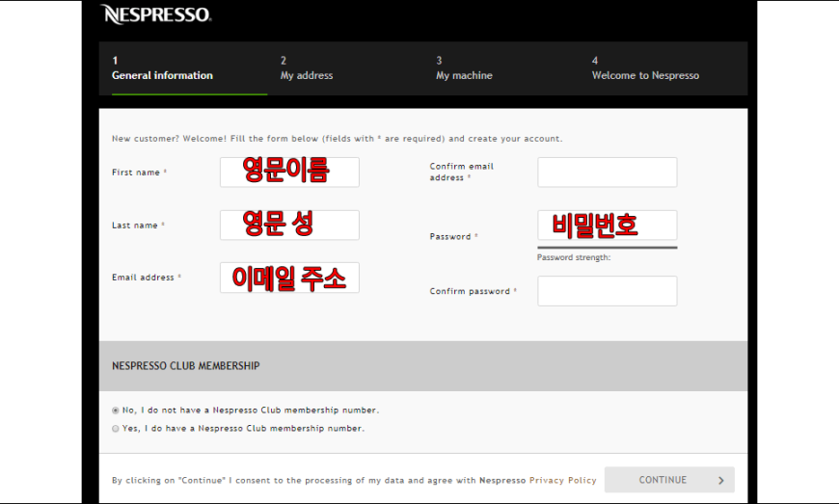Click the 'New customer? Welcome!' instruction text
The height and width of the screenshot is (504, 839).
(x=338, y=139)
